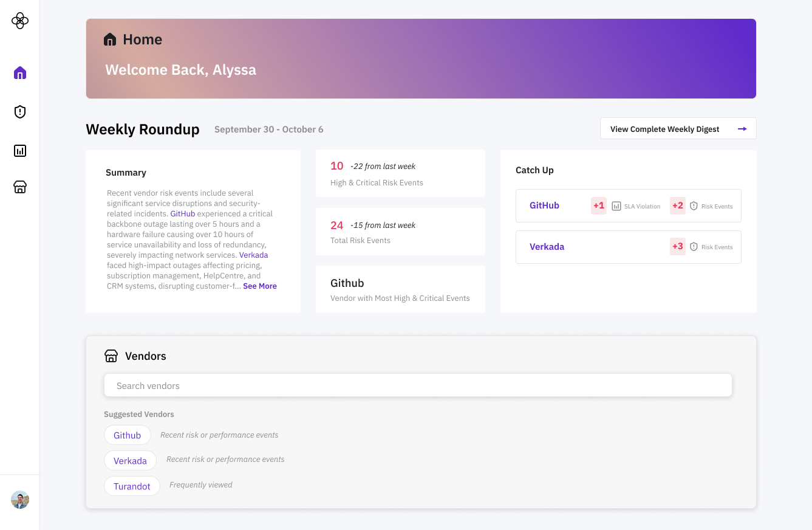Select the Turandot suggested vendor chip

[132, 486]
